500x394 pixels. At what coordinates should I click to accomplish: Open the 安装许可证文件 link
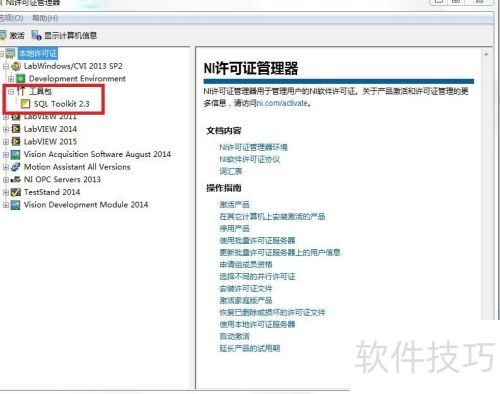point(246,289)
